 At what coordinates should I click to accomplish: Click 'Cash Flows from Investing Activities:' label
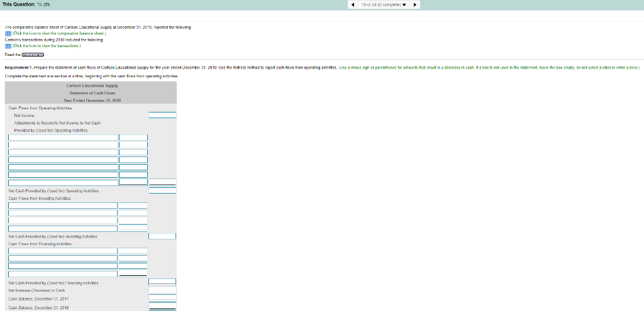(40, 198)
